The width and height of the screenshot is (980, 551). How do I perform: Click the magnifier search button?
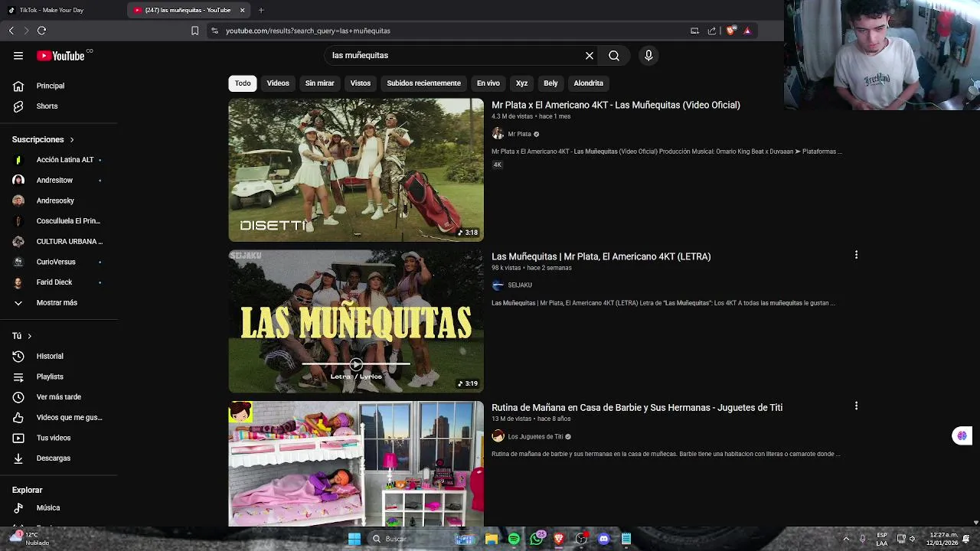point(614,56)
